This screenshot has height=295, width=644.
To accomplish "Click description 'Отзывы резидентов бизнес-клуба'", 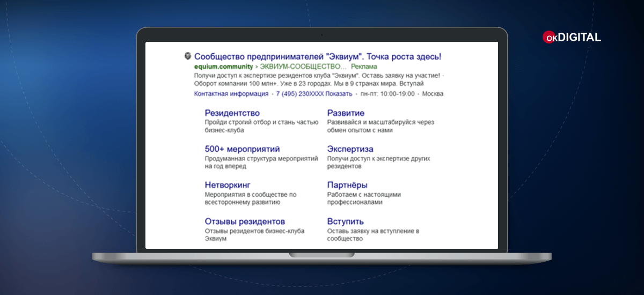I will [x=255, y=231].
